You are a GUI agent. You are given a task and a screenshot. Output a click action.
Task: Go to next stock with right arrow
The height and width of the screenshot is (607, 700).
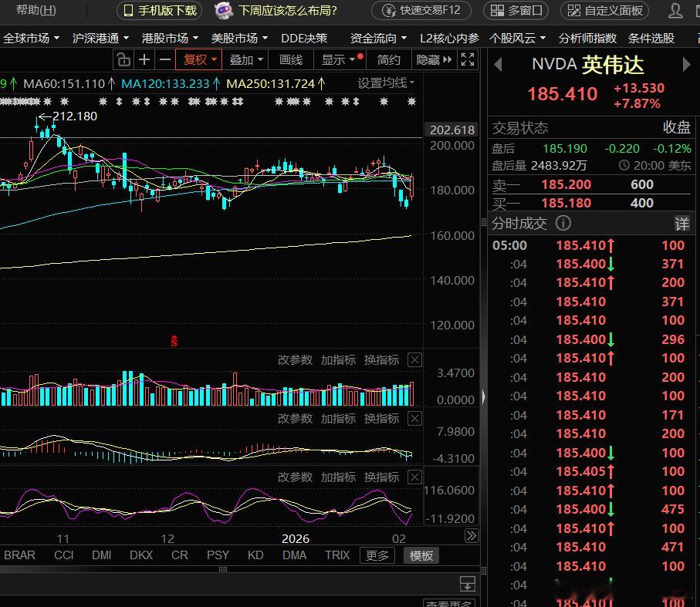[x=686, y=65]
